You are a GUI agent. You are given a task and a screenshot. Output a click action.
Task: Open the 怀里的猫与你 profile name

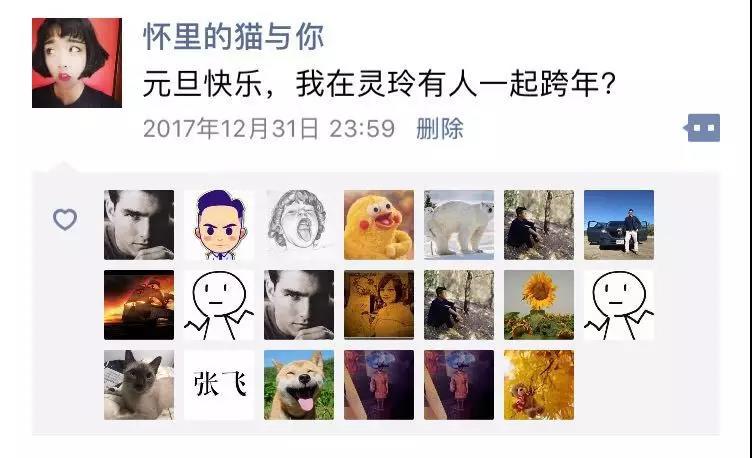click(x=234, y=36)
